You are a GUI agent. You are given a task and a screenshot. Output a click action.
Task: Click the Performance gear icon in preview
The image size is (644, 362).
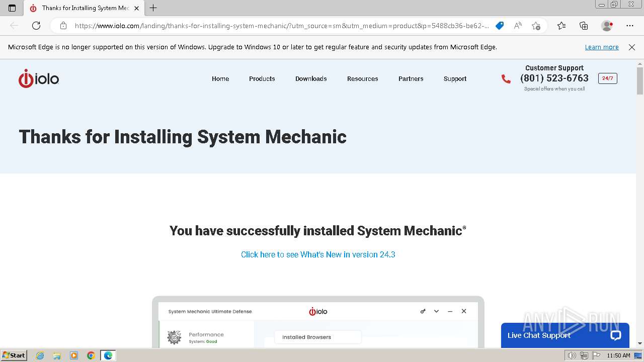click(x=174, y=337)
